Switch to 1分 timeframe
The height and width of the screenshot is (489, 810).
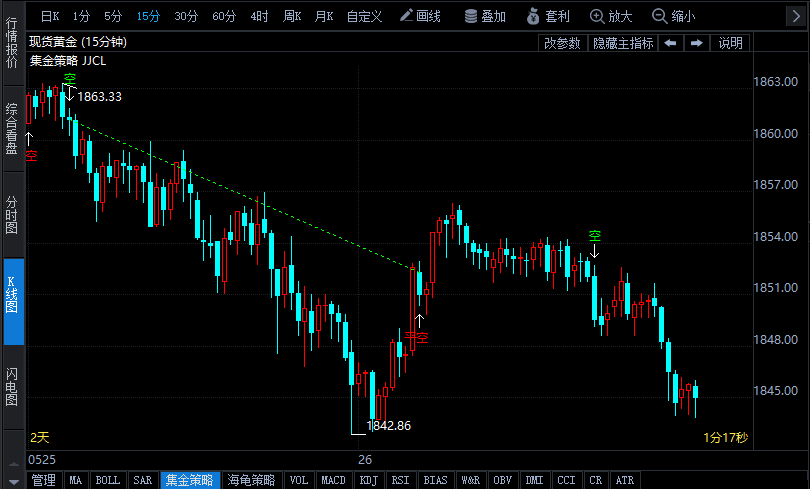[x=81, y=16]
